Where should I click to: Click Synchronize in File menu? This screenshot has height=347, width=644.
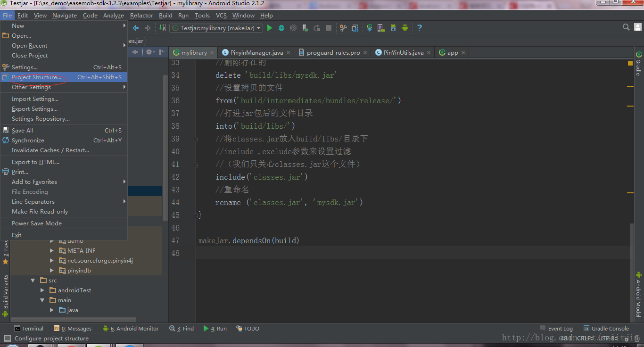64,140
